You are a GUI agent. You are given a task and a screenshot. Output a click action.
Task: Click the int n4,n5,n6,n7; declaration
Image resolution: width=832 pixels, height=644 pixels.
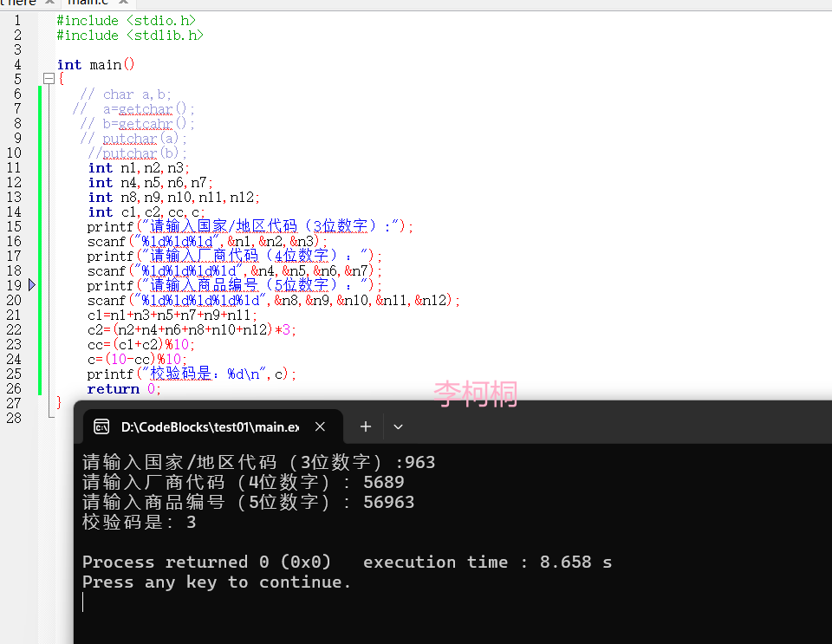click(150, 183)
